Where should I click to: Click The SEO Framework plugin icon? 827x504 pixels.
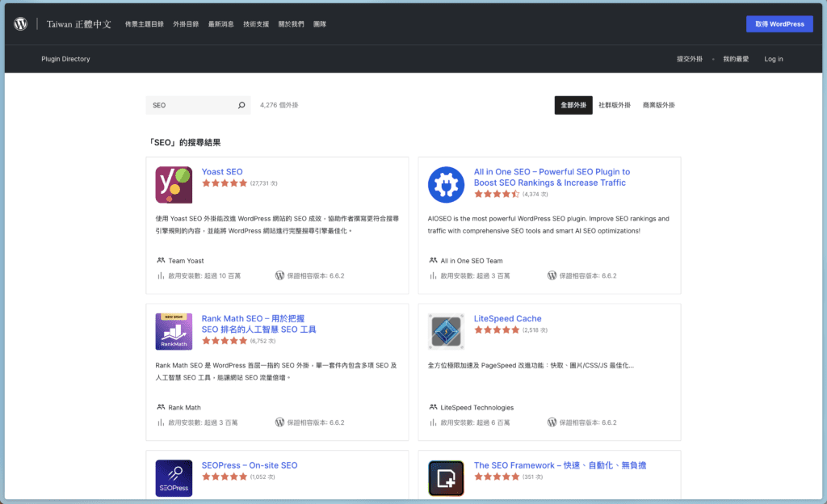pos(446,477)
